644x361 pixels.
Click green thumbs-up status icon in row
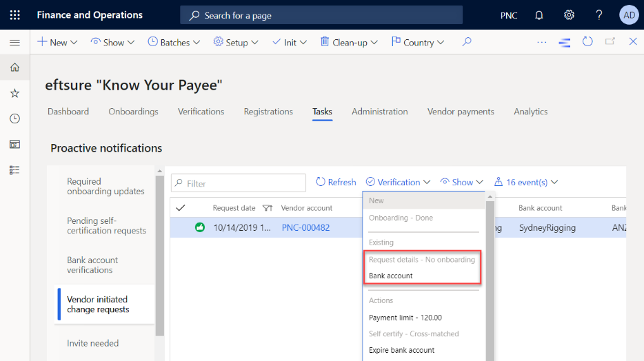coord(200,227)
